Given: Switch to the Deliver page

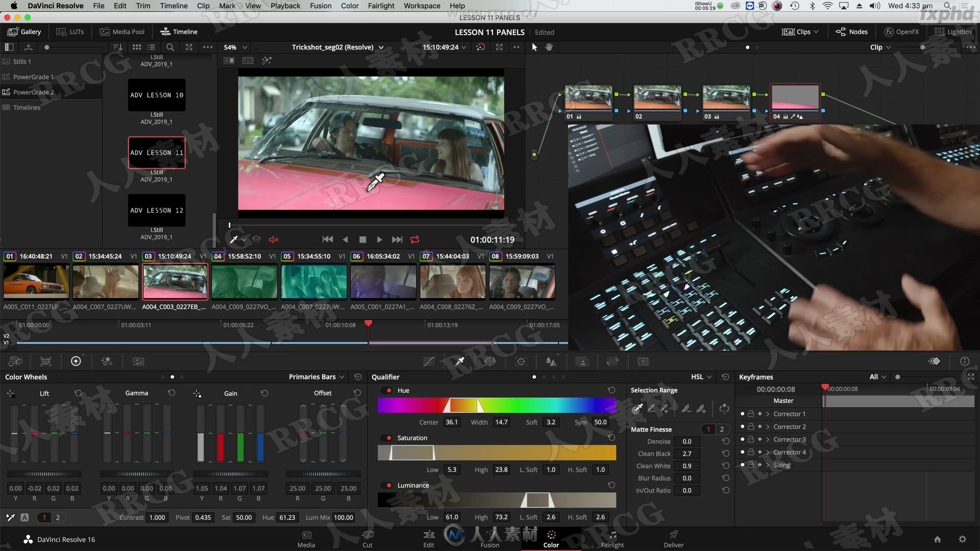Looking at the screenshot, I should [x=674, y=539].
